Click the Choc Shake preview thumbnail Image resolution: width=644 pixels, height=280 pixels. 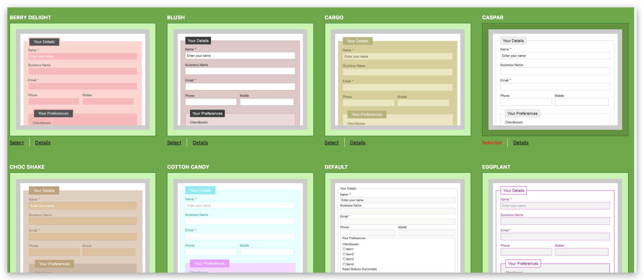point(83,223)
